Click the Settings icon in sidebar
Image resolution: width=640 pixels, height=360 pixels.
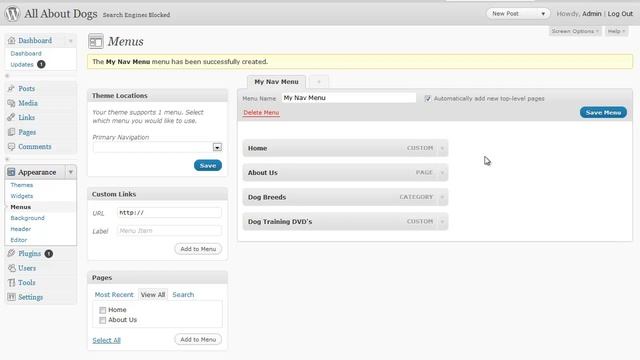coord(11,297)
